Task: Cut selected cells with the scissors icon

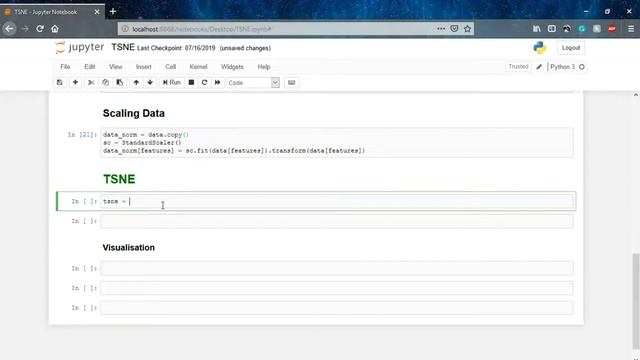Action: tap(91, 82)
